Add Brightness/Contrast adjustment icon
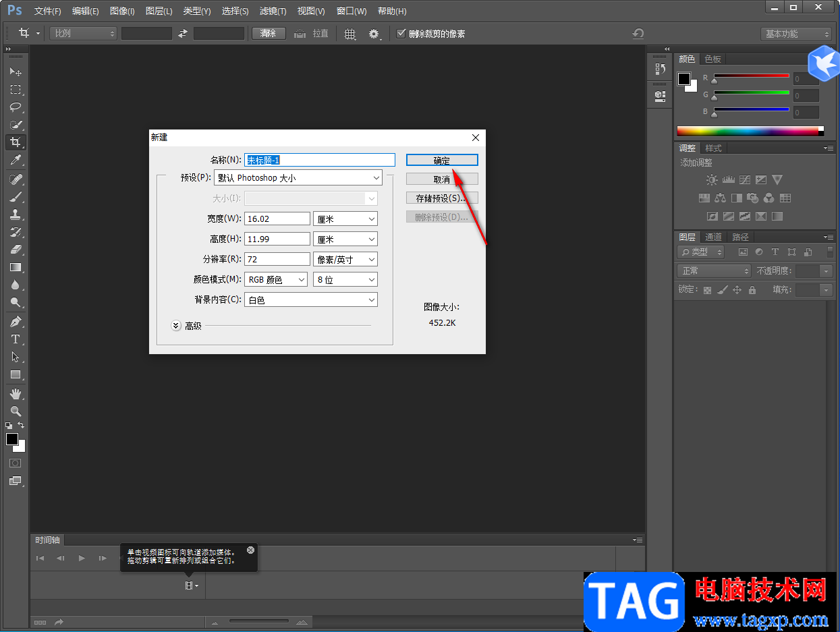Screen dimensions: 840x632 pyautogui.click(x=711, y=180)
